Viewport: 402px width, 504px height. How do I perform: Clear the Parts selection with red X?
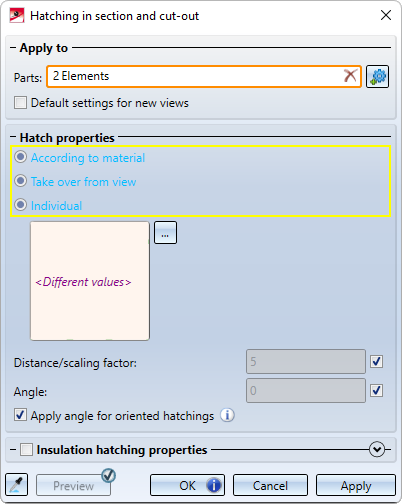[350, 76]
